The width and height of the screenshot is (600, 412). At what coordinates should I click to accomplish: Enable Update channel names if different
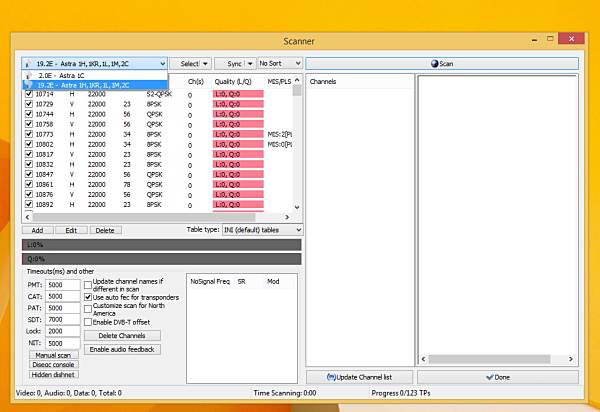[88, 285]
